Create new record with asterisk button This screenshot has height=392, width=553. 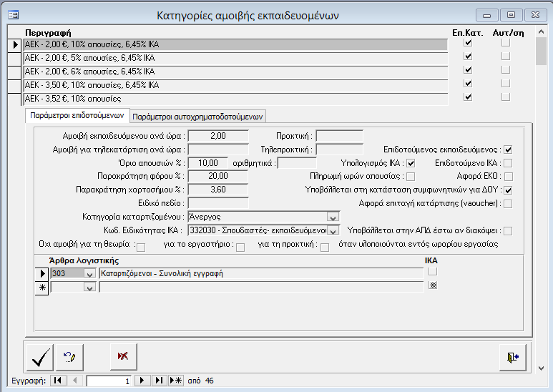[175, 381]
